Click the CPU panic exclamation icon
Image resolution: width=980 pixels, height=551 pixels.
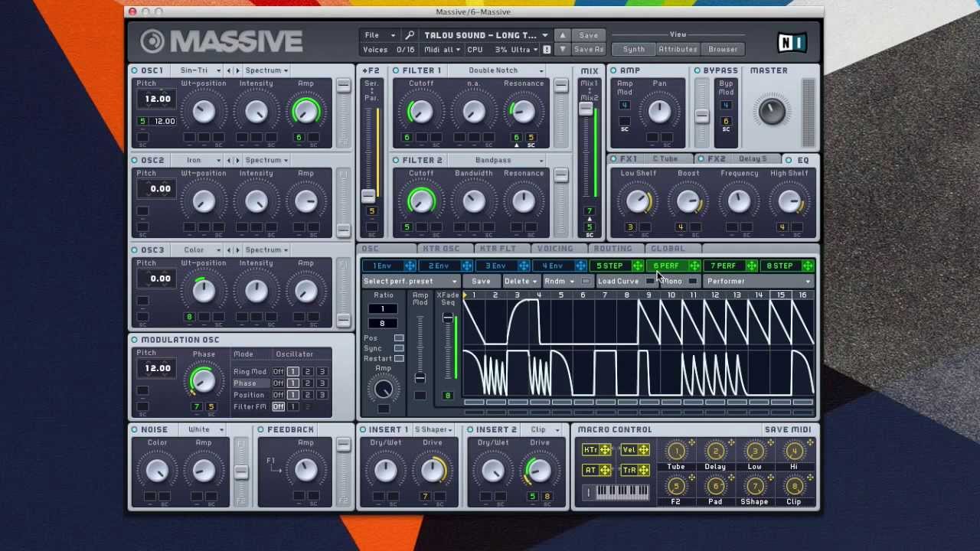coord(547,50)
